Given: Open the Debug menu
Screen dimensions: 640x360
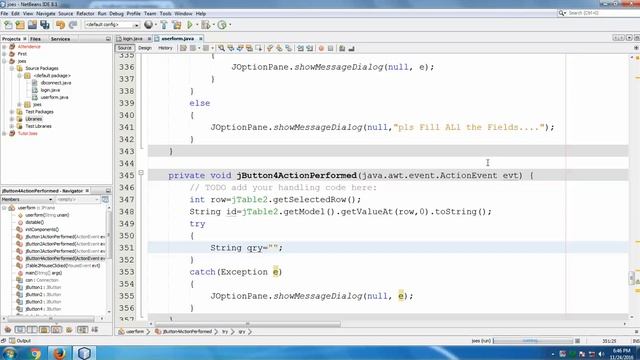Looking at the screenshot, I should pyautogui.click(x=116, y=13).
